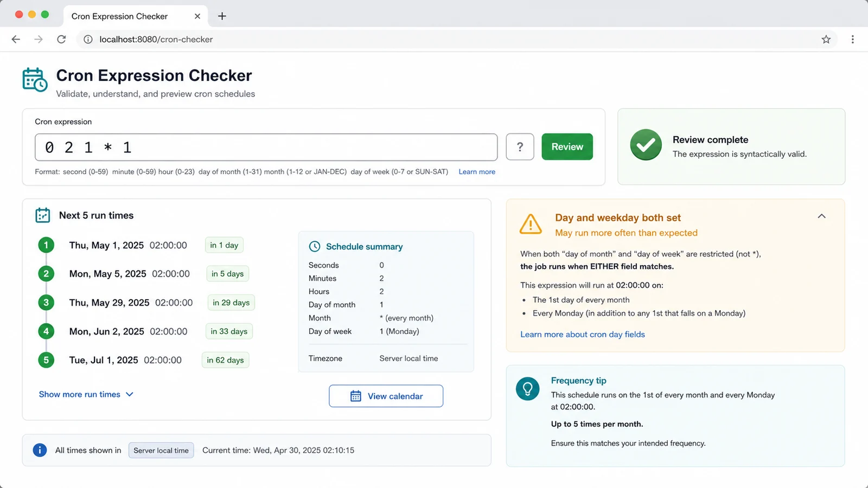868x488 pixels.
Task: Click the blue info icon in footer
Action: click(x=40, y=450)
